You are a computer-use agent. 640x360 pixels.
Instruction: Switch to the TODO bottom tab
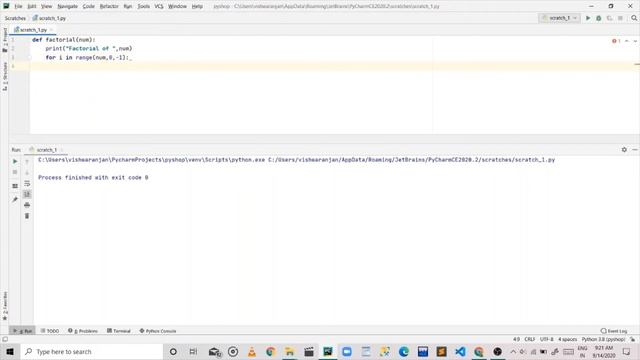pos(50,331)
